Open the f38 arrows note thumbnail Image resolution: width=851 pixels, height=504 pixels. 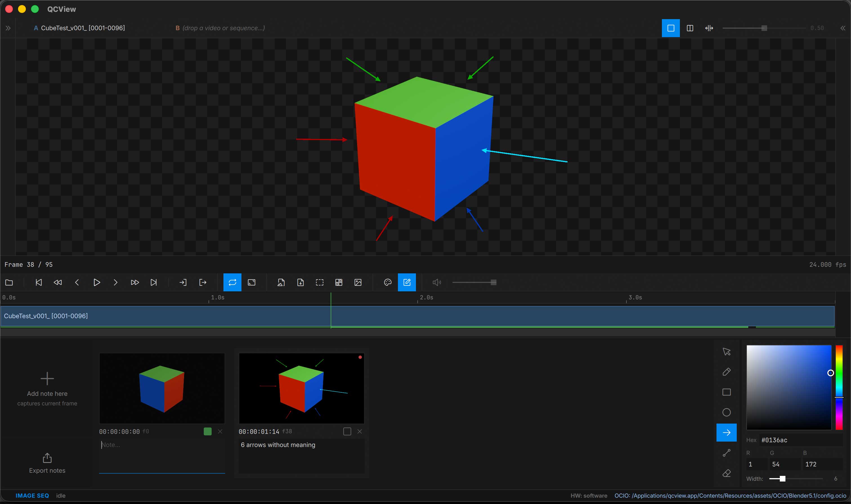click(302, 388)
